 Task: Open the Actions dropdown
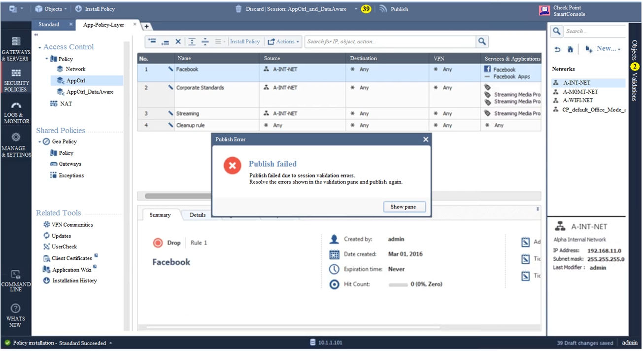[x=284, y=42]
